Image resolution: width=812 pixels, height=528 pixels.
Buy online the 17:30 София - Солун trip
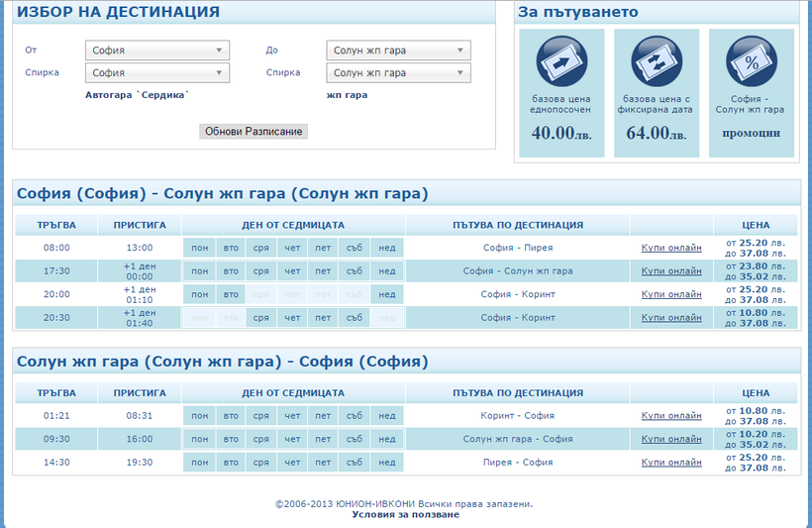click(x=671, y=270)
